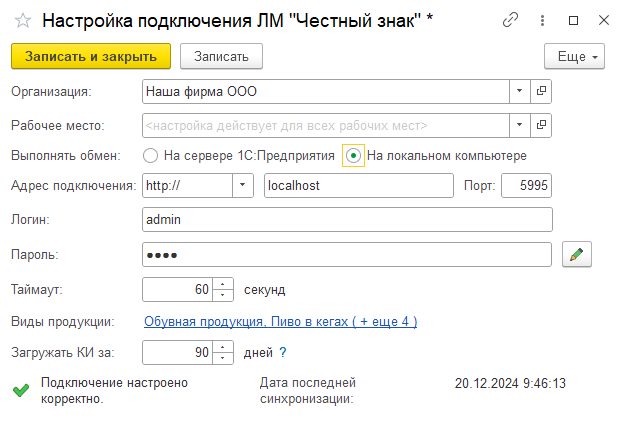Image resolution: width=622 pixels, height=422 pixels.
Task: Expand the Организация dropdown list
Action: [x=519, y=91]
